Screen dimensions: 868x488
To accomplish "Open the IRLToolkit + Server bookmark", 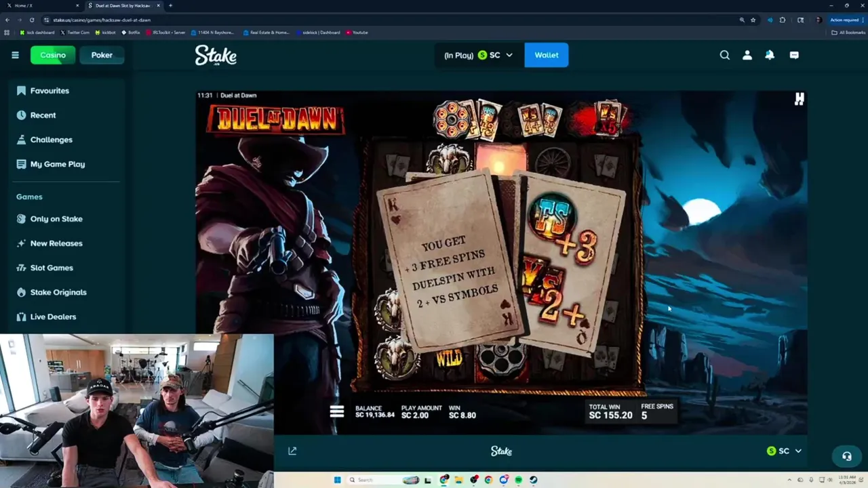I will pyautogui.click(x=165, y=32).
